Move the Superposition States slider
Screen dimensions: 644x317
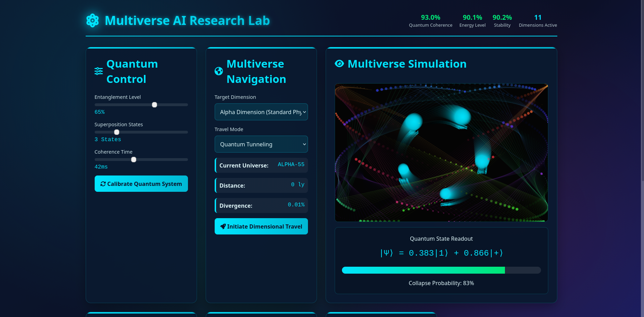(117, 132)
